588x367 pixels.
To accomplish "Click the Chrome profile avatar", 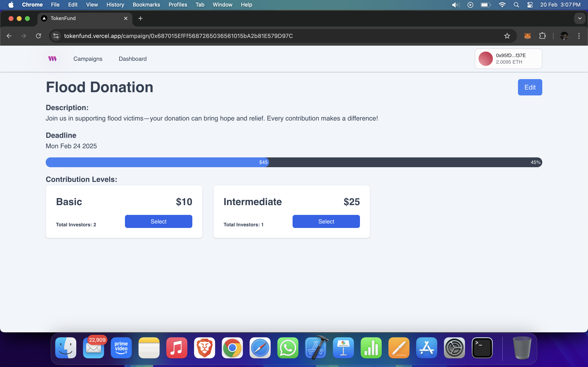I will [564, 36].
